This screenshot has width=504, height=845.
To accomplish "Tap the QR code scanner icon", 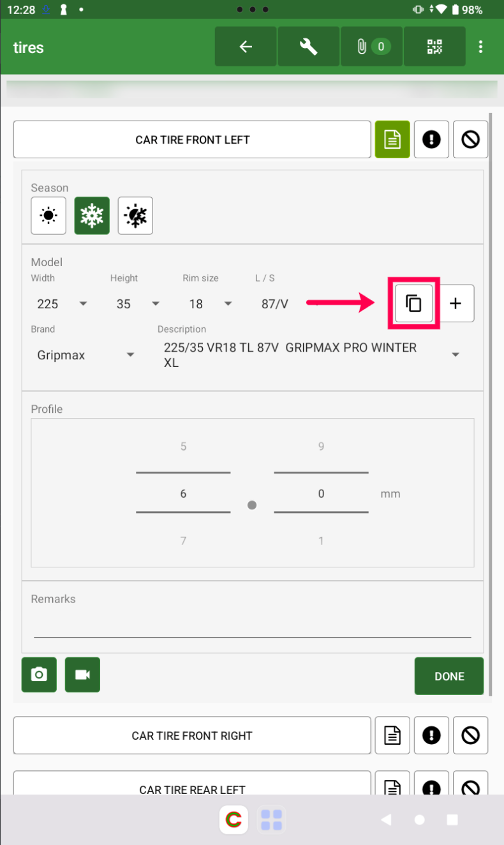I will coord(434,47).
